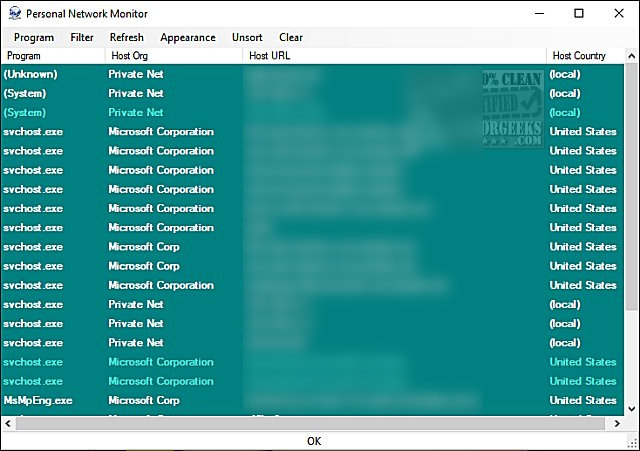Select the MsMpEng.exe row
This screenshot has height=451, width=640.
coord(313,400)
